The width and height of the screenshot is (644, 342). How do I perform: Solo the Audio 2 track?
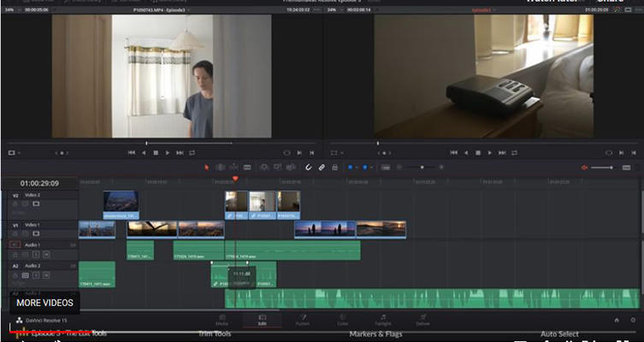[36, 275]
